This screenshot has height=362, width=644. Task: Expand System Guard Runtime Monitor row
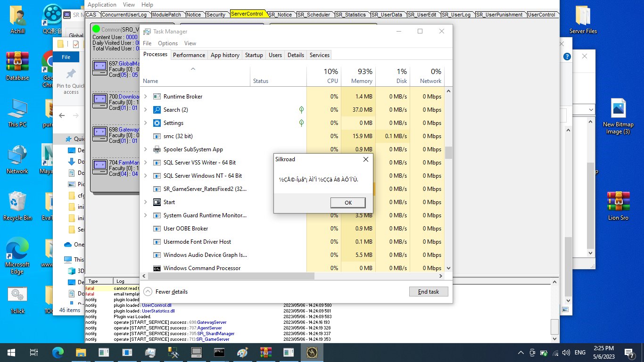point(146,215)
